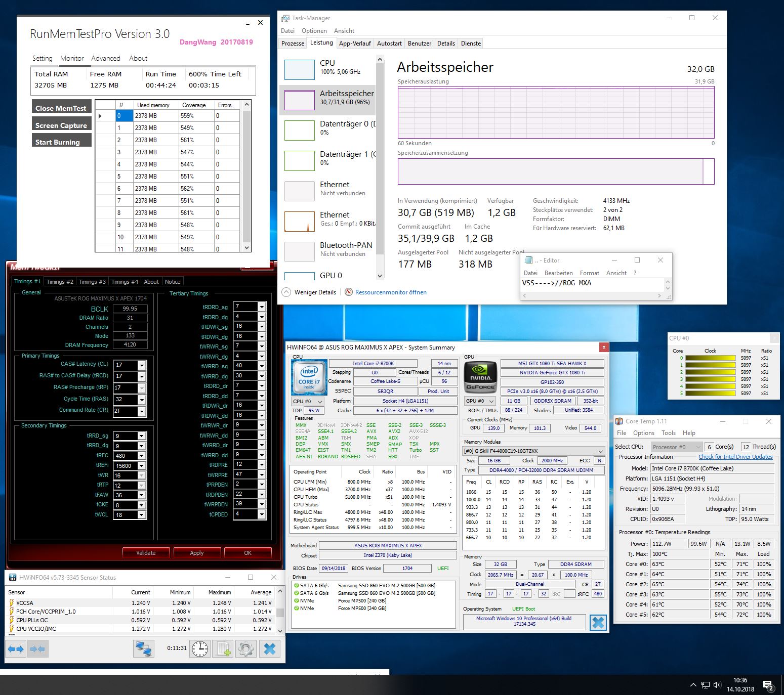The height and width of the screenshot is (695, 784).
Task: Click the collapse-columns inward arrows icon in Sensor Status
Action: coord(38,648)
